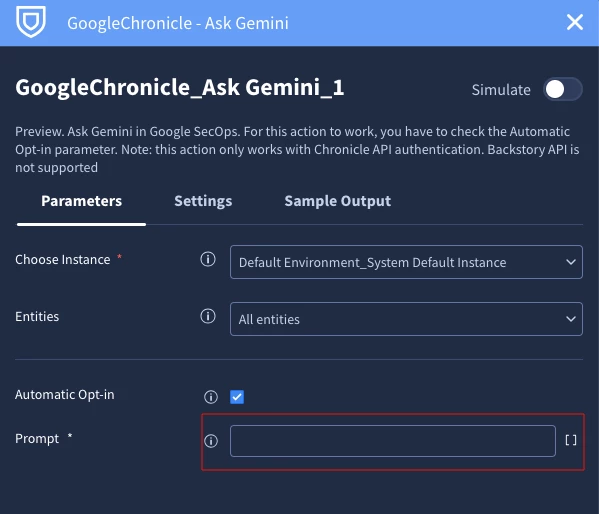Image resolution: width=599 pixels, height=514 pixels.
Task: Open the Parameters tab
Action: [81, 201]
